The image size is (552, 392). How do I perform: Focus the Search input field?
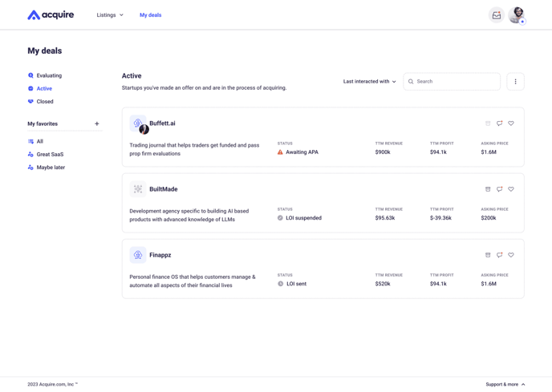click(452, 81)
